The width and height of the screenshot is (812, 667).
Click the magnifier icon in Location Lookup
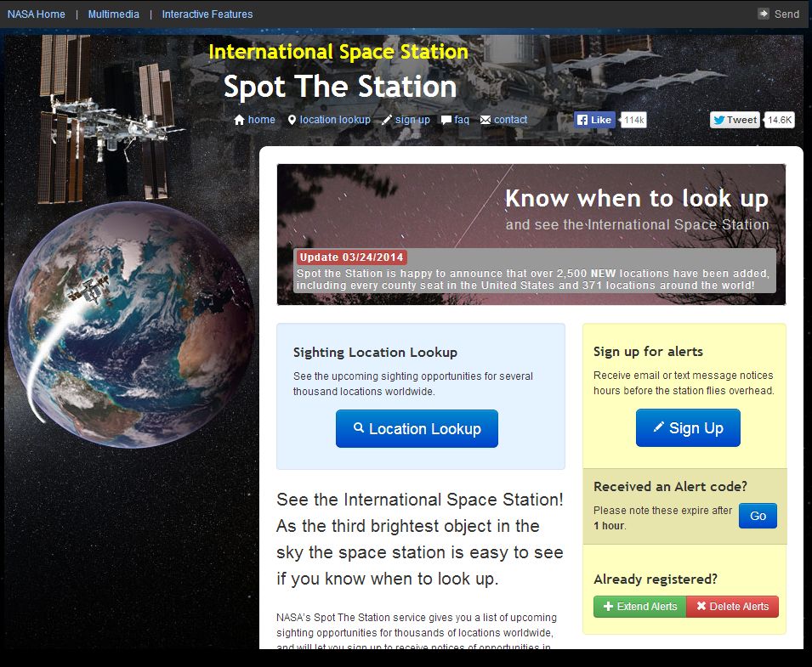(358, 428)
